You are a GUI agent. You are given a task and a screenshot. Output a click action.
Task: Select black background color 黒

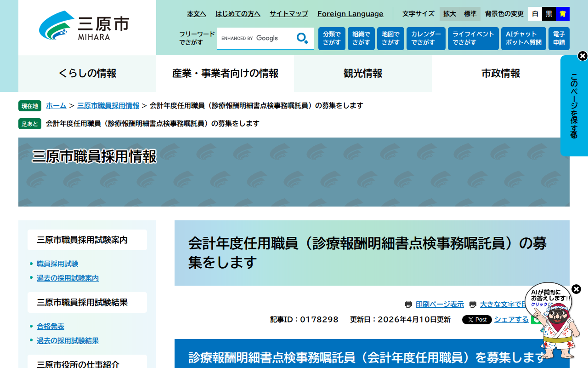549,14
